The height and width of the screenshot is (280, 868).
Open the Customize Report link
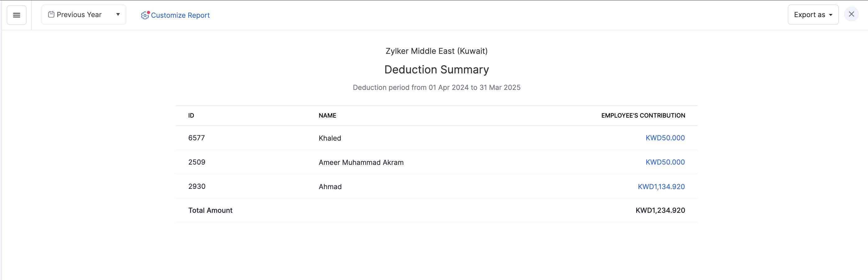click(x=180, y=15)
